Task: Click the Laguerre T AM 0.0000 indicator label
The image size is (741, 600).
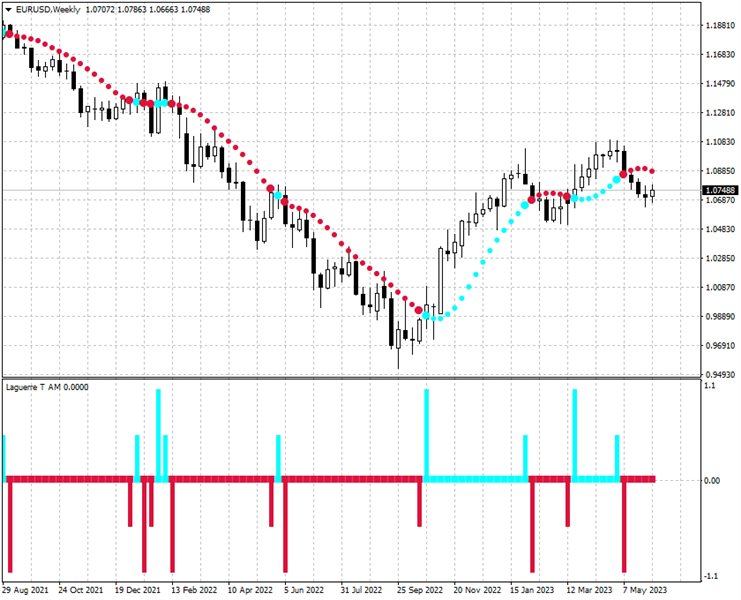Action: pos(47,387)
